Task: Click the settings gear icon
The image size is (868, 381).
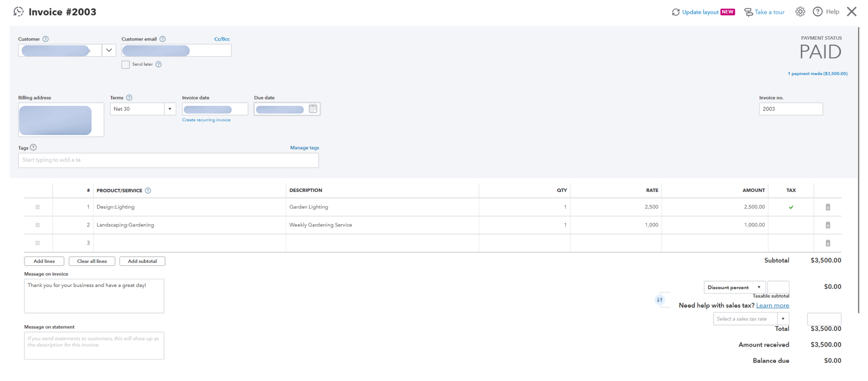Action: click(x=800, y=12)
